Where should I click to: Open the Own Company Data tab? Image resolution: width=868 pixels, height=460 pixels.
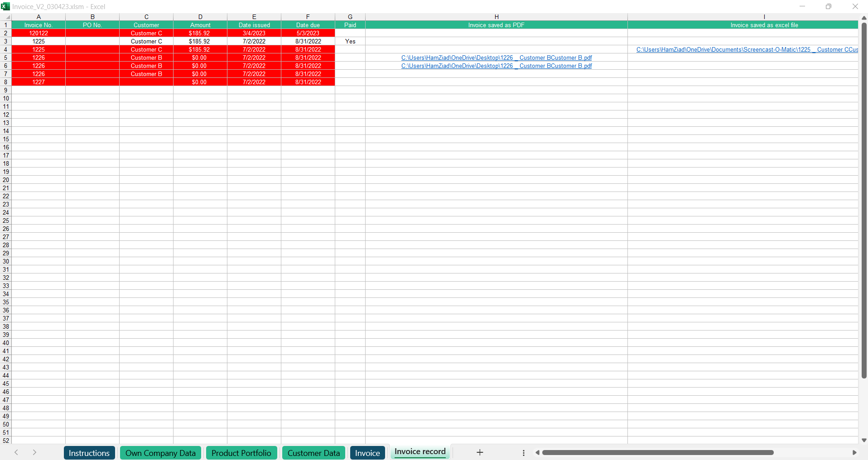coord(160,453)
